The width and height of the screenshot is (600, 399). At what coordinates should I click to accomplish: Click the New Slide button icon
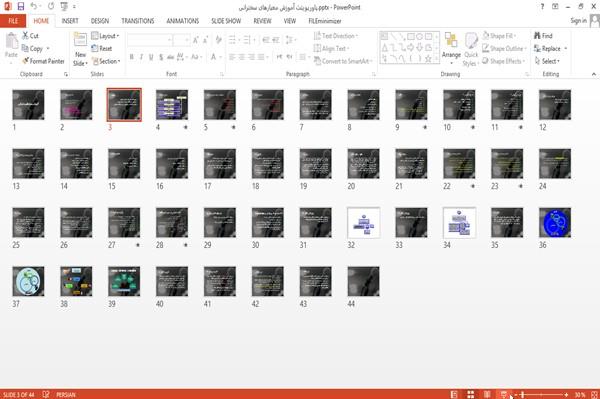[80, 40]
